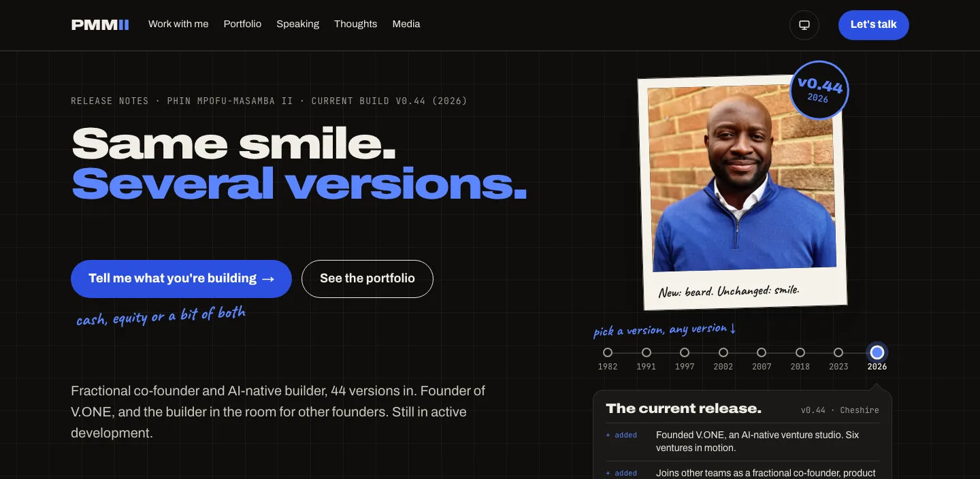Select the 2018 version marker
This screenshot has height=479, width=980.
coord(800,352)
